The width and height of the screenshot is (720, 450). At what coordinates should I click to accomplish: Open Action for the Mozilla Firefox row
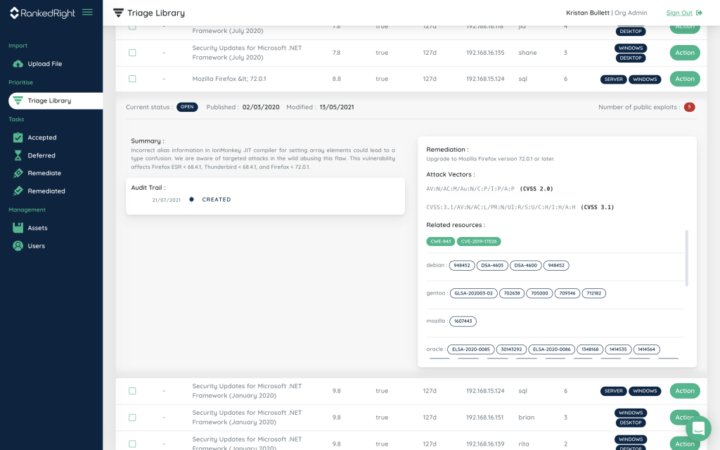685,79
